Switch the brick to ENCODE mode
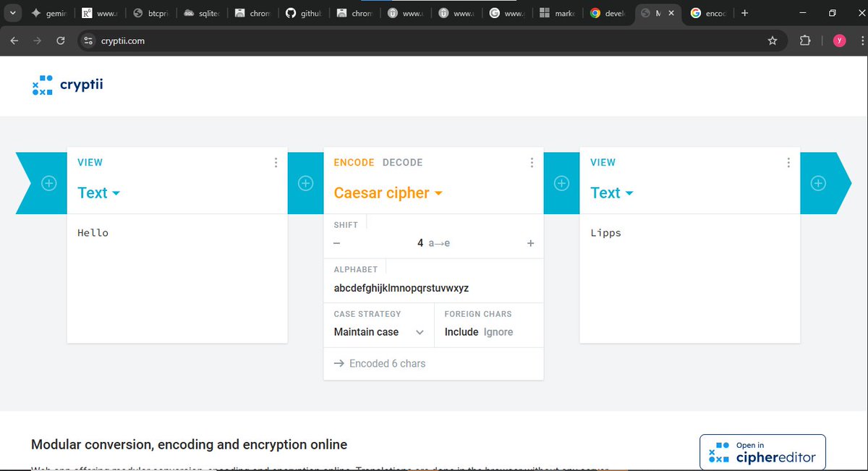 click(x=354, y=163)
